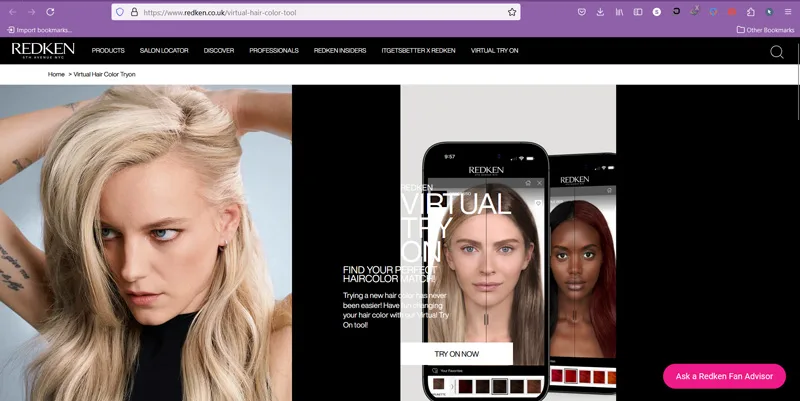The image size is (800, 401).
Task: Click the Virtual Hair Color Tryon breadcrumb text
Action: point(105,74)
